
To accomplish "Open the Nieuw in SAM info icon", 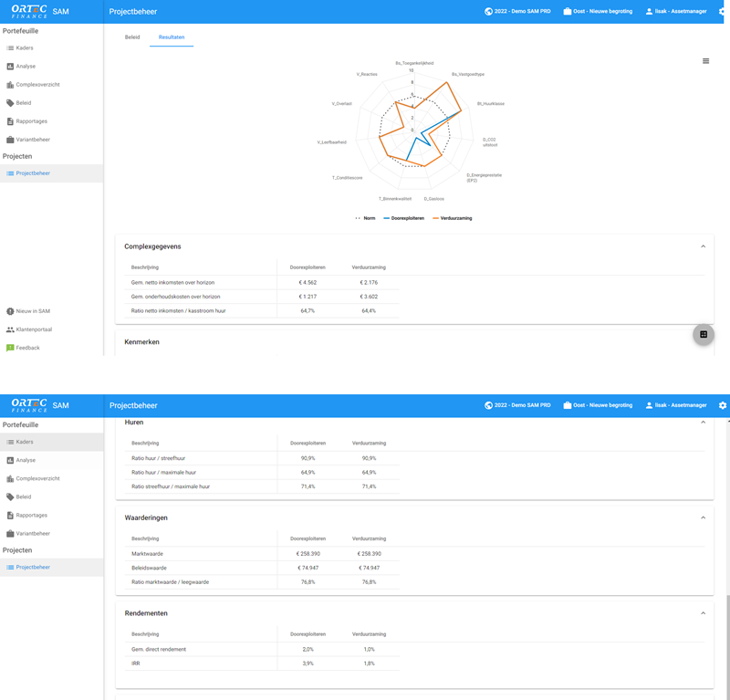I will point(10,311).
